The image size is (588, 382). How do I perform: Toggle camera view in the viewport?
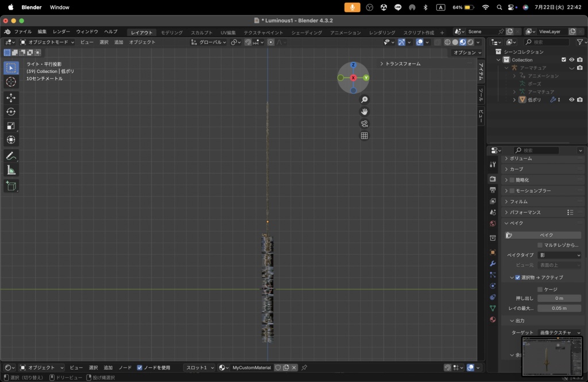(x=364, y=124)
